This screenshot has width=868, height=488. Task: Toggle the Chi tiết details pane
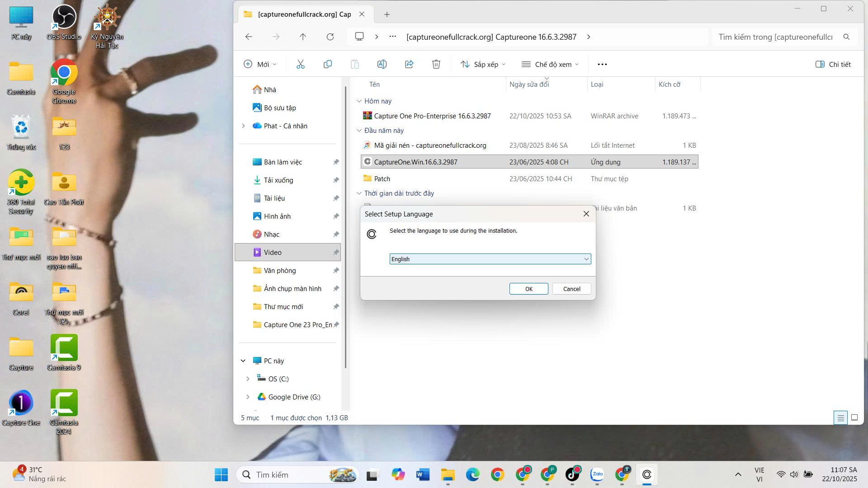pyautogui.click(x=833, y=64)
